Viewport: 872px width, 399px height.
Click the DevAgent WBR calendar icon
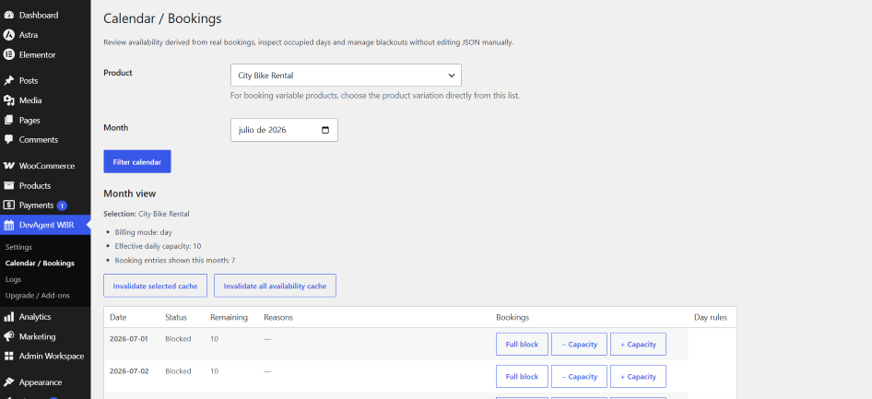(8, 225)
